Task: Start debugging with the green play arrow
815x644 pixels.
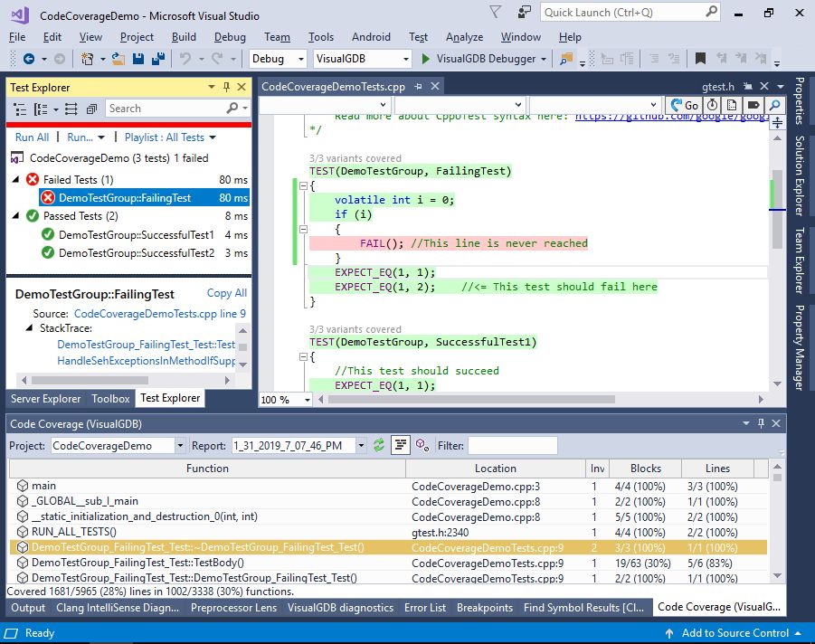Action: [x=426, y=59]
